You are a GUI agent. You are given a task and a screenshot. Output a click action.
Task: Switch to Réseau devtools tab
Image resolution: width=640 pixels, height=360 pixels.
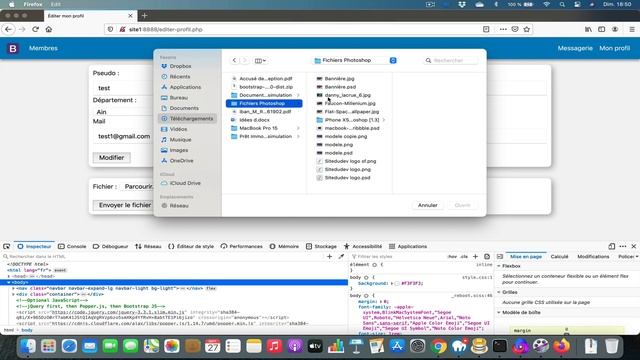148,247
